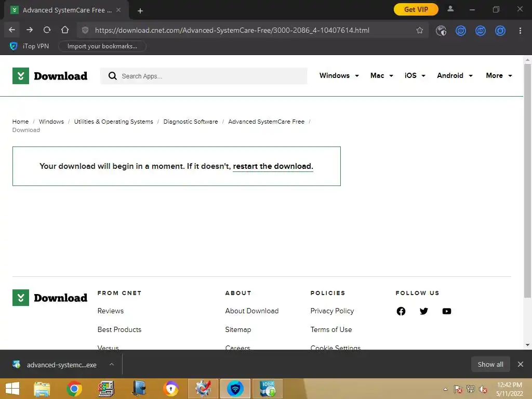
Task: Open the Best Products footer link
Action: click(x=119, y=329)
